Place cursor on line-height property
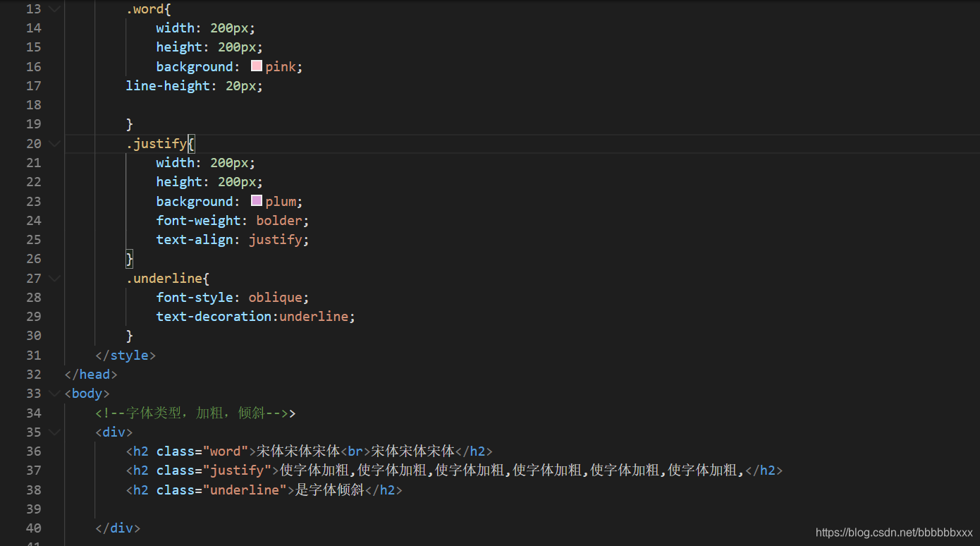The image size is (980, 546). tap(168, 86)
